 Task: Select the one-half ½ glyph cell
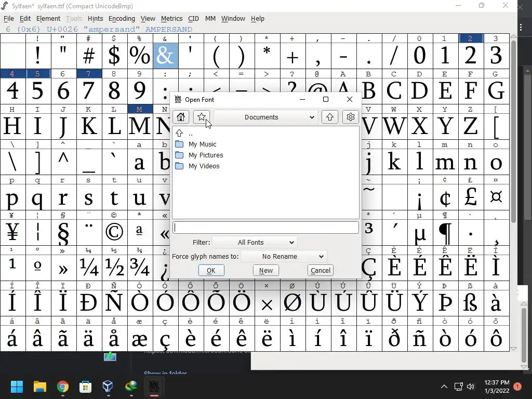(114, 268)
